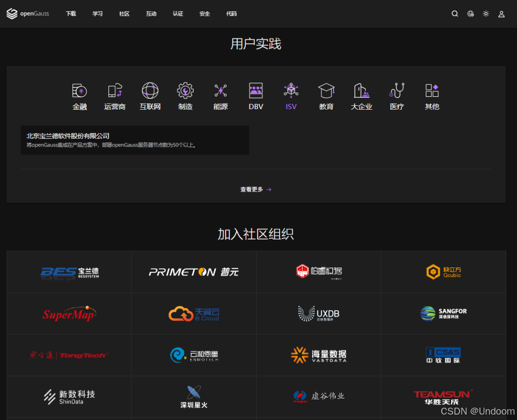Open the SuperMap logo tile
This screenshot has height=420, width=517.
click(x=69, y=313)
